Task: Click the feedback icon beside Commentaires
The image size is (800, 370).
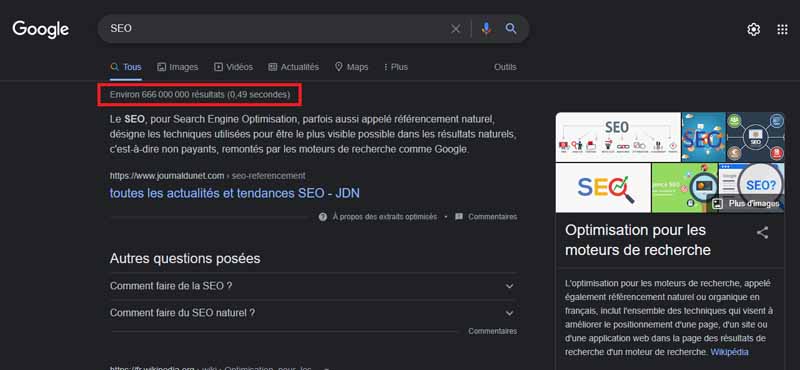Action: click(x=459, y=217)
